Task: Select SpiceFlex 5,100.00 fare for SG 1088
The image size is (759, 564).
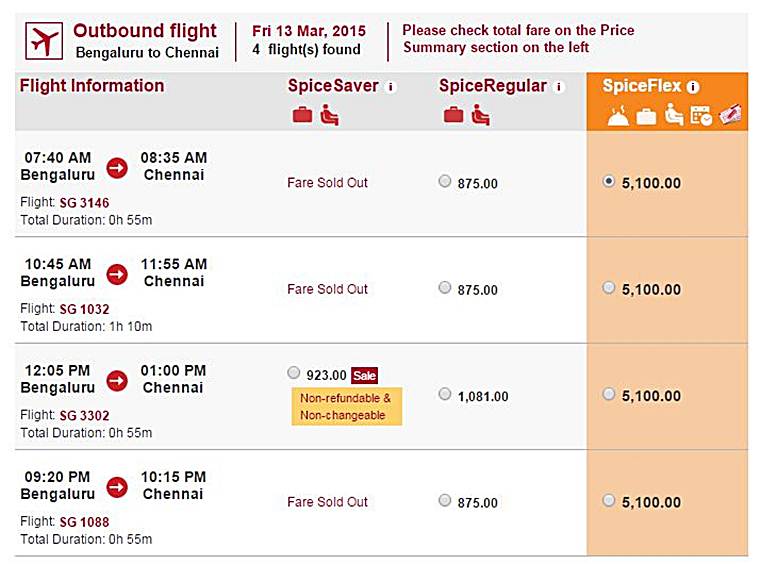Action: tap(608, 500)
